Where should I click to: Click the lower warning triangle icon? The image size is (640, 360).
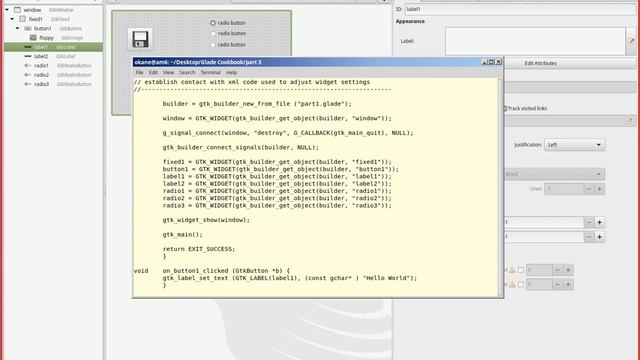point(512,284)
